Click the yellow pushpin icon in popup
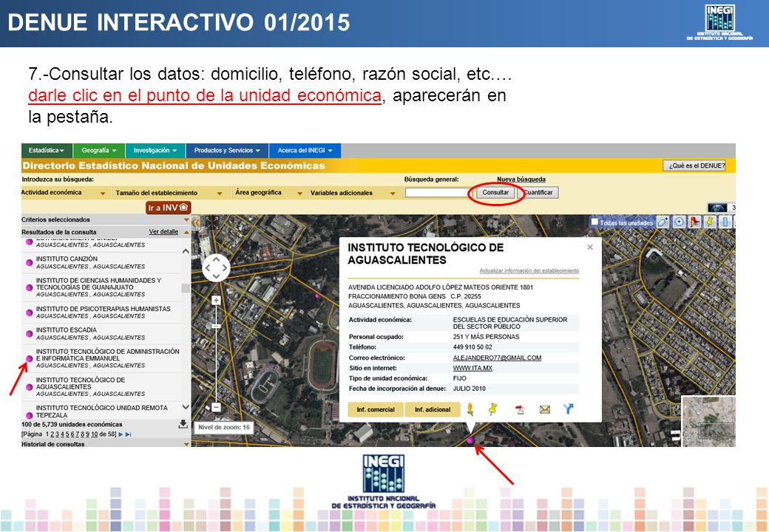 click(493, 409)
